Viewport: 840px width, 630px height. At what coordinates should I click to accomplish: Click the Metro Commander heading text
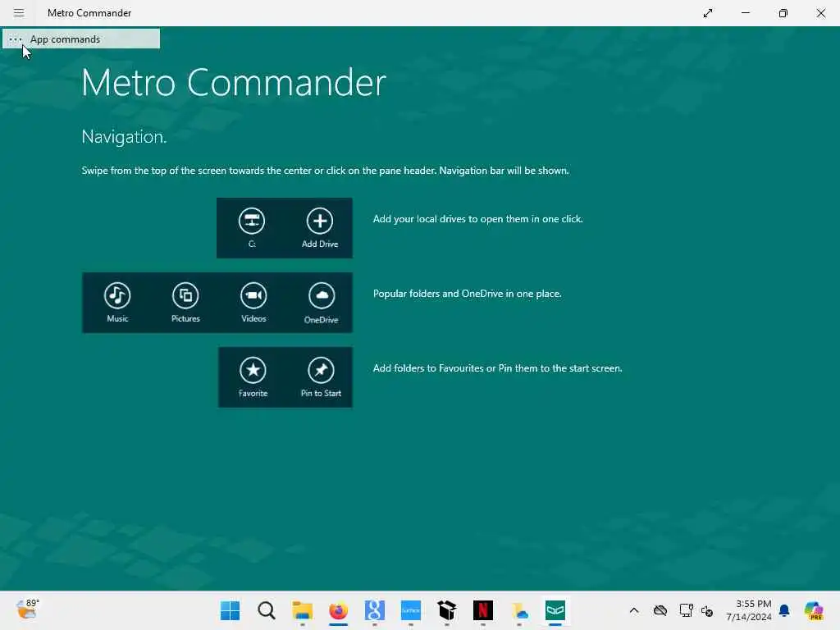(x=234, y=83)
